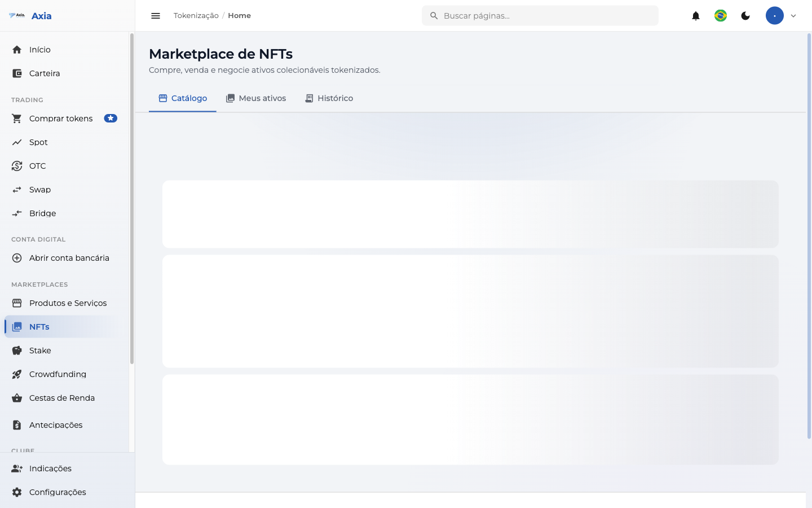Click the Crowdfunding rocket icon
812x508 pixels.
click(x=17, y=374)
